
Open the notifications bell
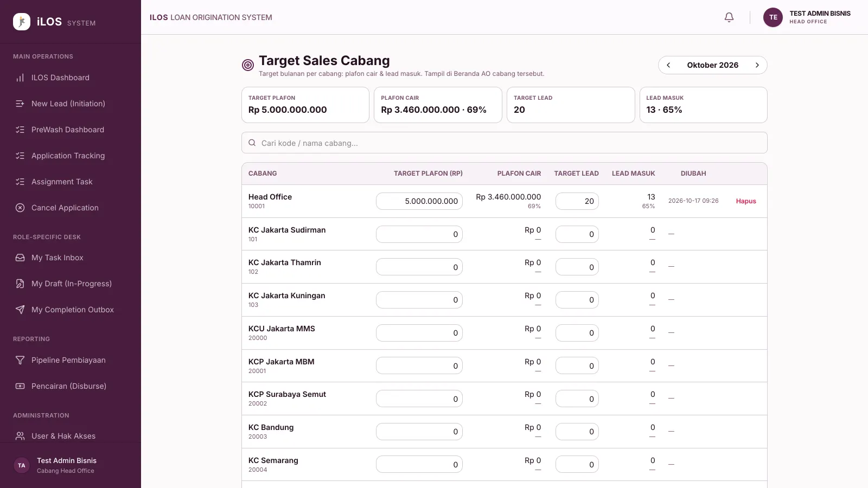(x=729, y=17)
